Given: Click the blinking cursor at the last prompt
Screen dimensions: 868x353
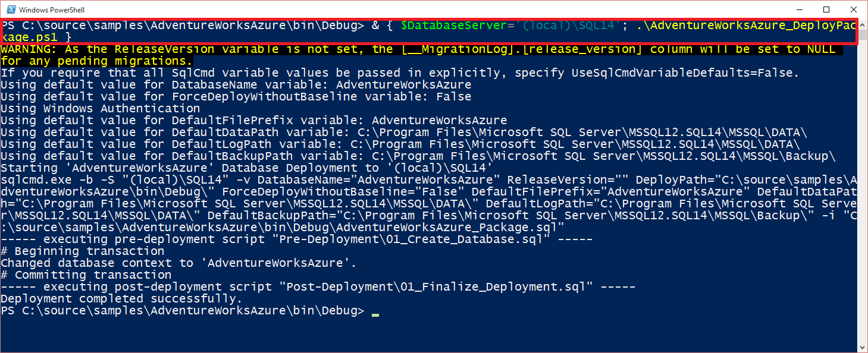Looking at the screenshot, I should point(375,311).
